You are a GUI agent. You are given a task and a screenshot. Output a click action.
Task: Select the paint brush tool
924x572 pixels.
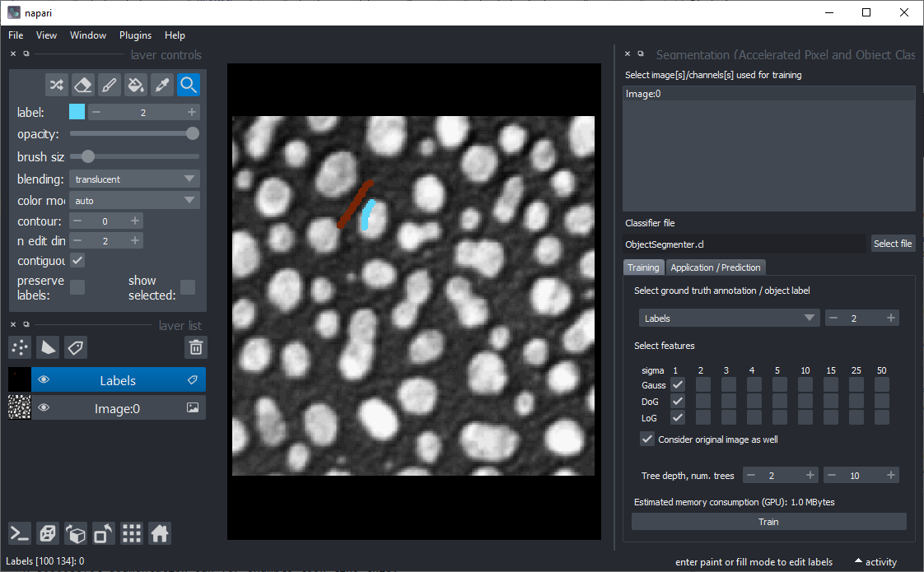click(x=109, y=85)
